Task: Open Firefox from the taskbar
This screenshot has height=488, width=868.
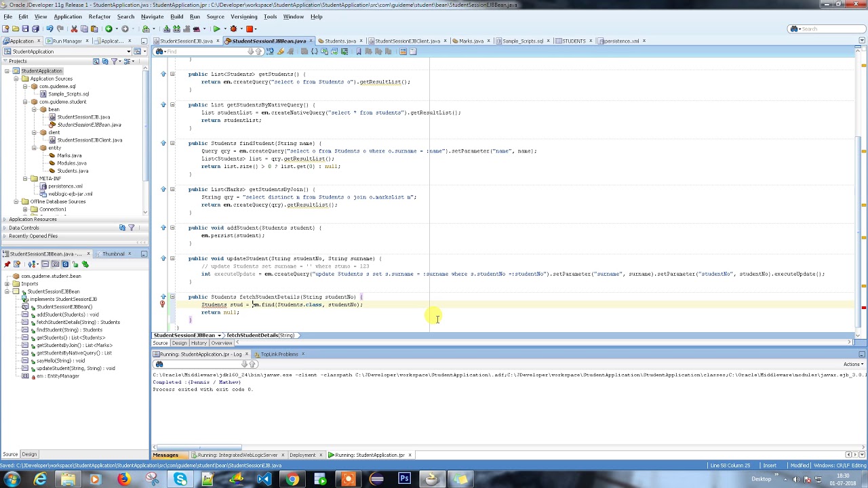Action: [x=123, y=479]
